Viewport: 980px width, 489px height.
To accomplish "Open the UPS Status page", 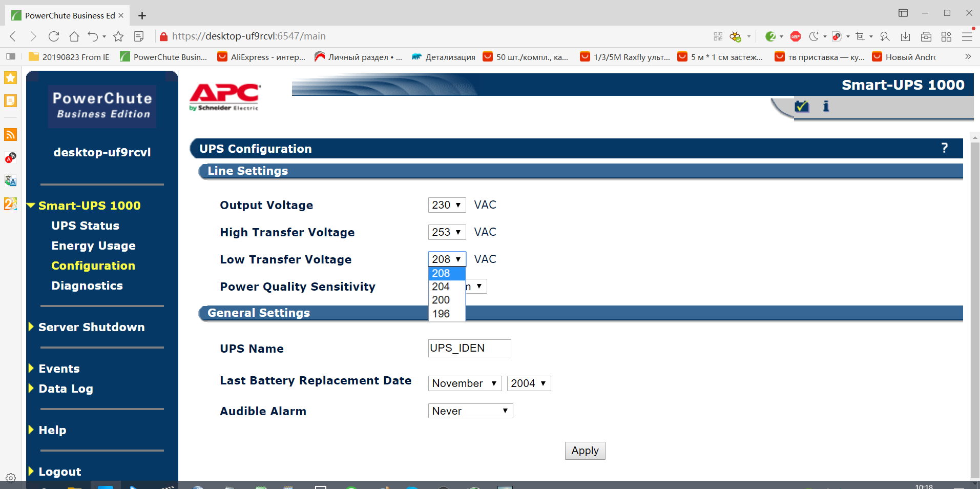I will point(85,226).
